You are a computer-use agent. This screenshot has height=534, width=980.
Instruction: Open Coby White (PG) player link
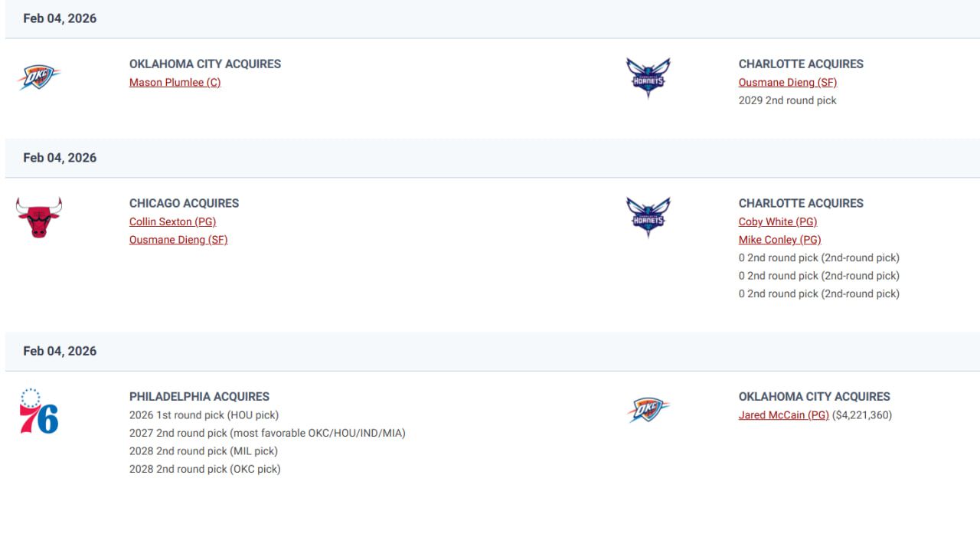tap(777, 222)
